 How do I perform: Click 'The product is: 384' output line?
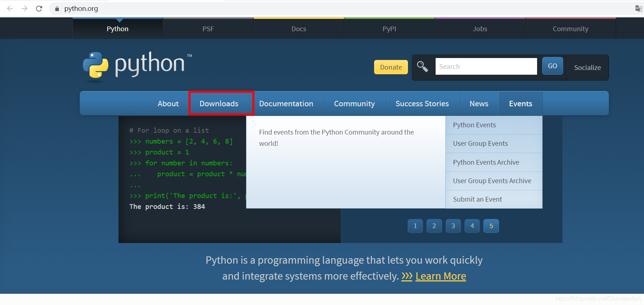pos(167,207)
